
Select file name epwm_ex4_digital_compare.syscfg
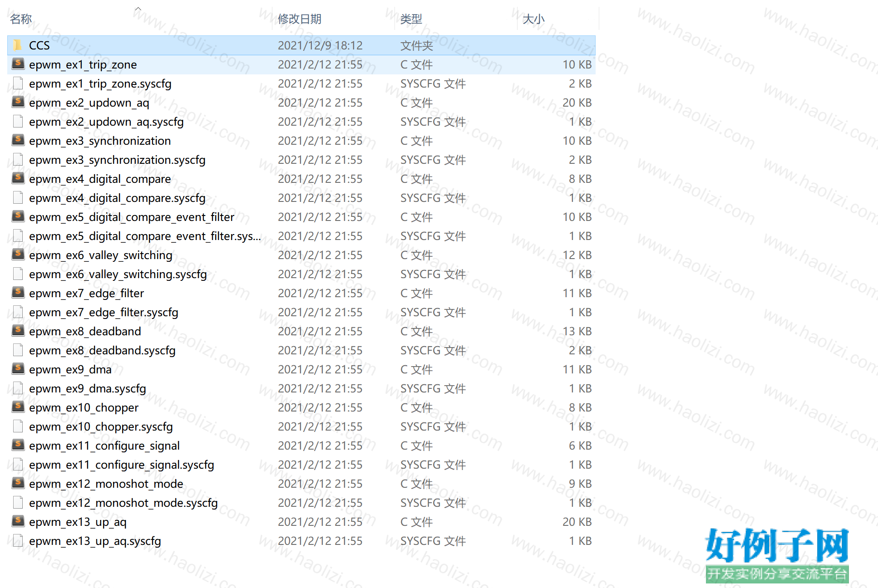117,198
